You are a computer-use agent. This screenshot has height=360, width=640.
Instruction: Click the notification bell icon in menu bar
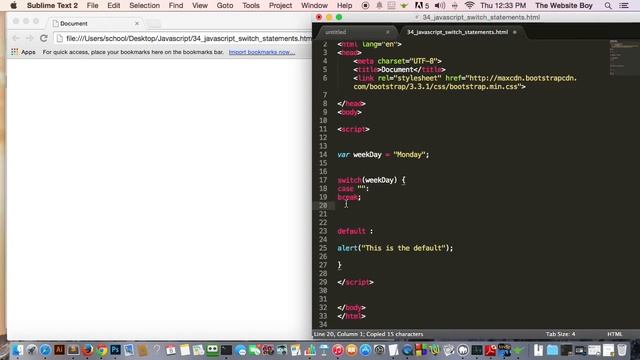[379, 5]
